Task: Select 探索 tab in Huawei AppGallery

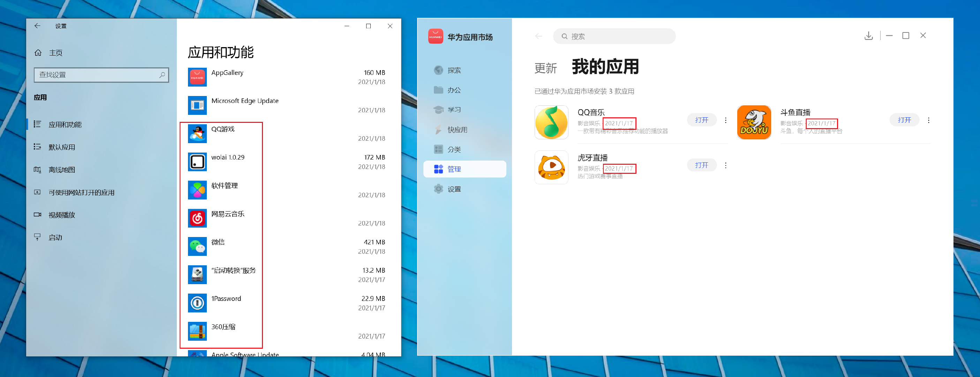Action: point(452,70)
